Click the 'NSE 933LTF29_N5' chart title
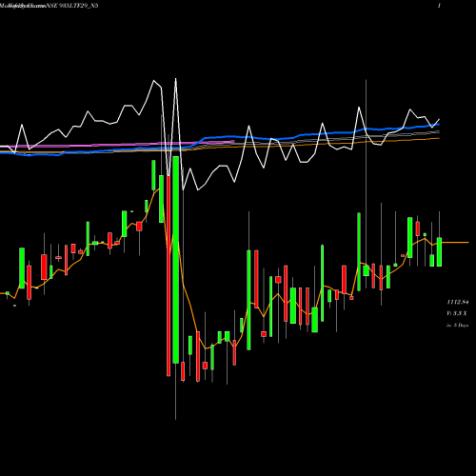This screenshot has width=476, height=476. pos(72,6)
